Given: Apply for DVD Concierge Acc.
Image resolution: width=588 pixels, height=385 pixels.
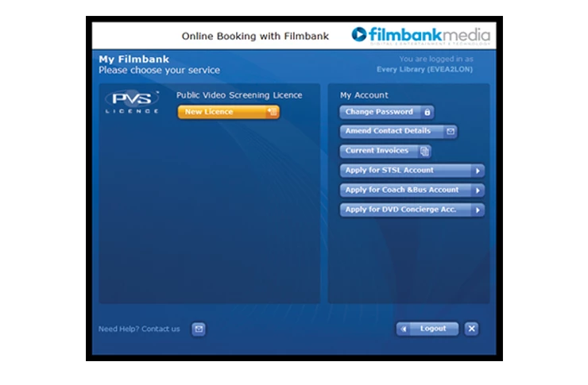Looking at the screenshot, I should pyautogui.click(x=412, y=210).
